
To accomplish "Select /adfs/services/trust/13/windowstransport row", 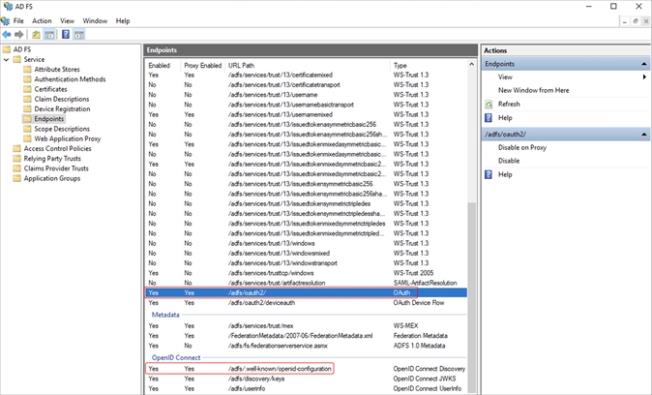I will tap(306, 263).
